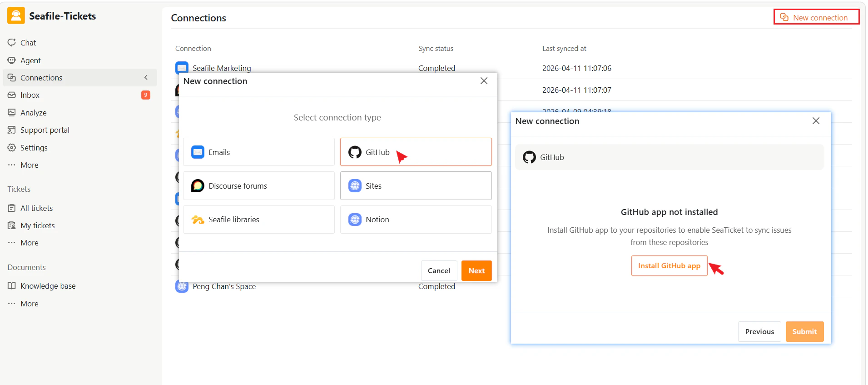This screenshot has width=868, height=385.
Task: Choose the Emails connection type
Action: pos(259,152)
